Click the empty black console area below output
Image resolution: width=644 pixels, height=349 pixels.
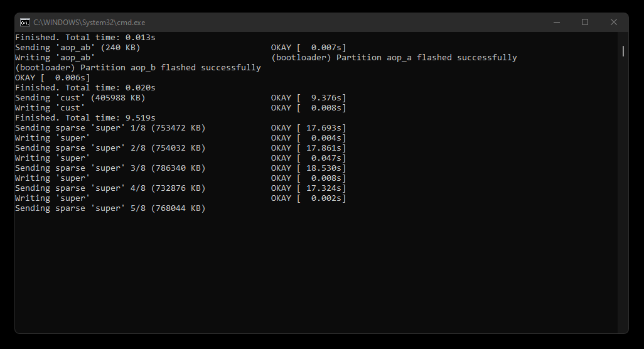tap(316, 273)
